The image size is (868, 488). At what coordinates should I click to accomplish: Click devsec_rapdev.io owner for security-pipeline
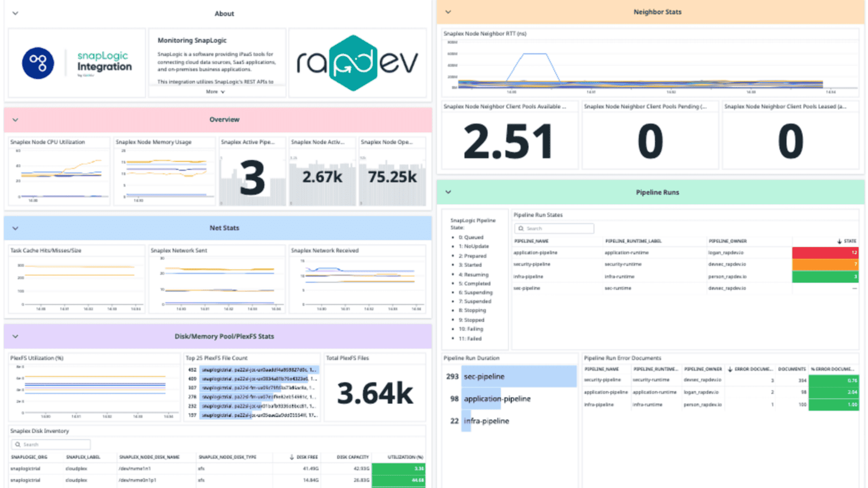[x=727, y=264]
